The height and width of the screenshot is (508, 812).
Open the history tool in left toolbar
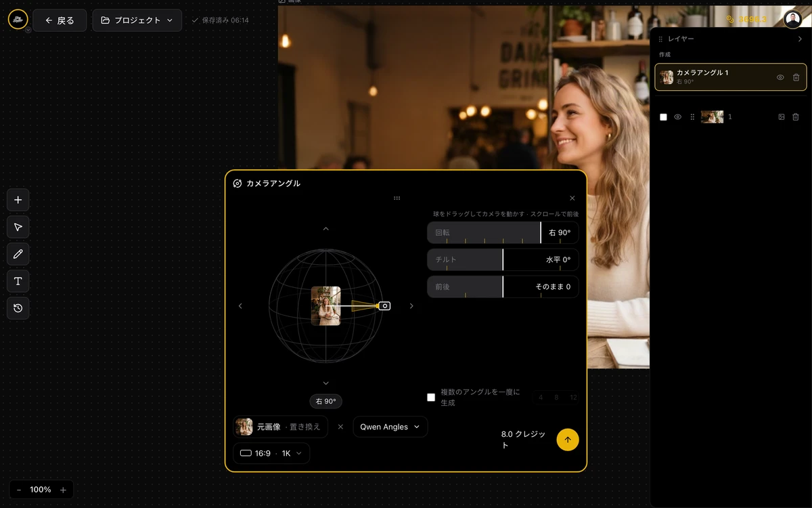[18, 308]
